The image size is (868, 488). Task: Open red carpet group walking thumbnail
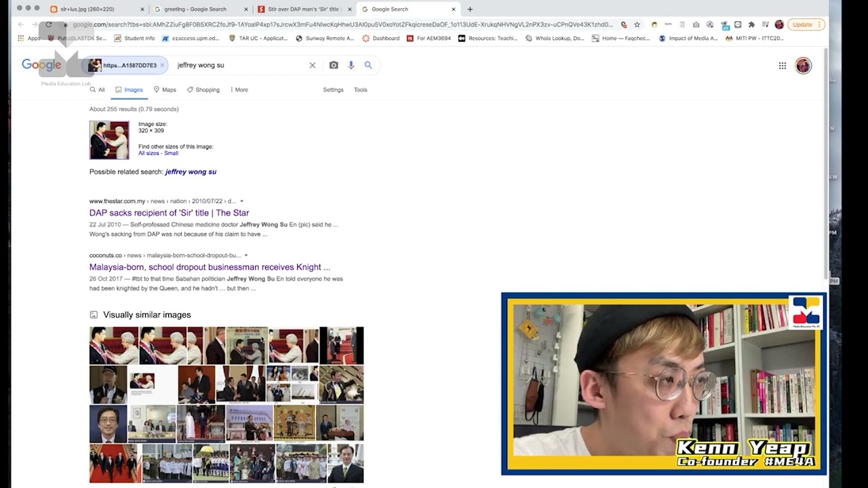pyautogui.click(x=115, y=463)
